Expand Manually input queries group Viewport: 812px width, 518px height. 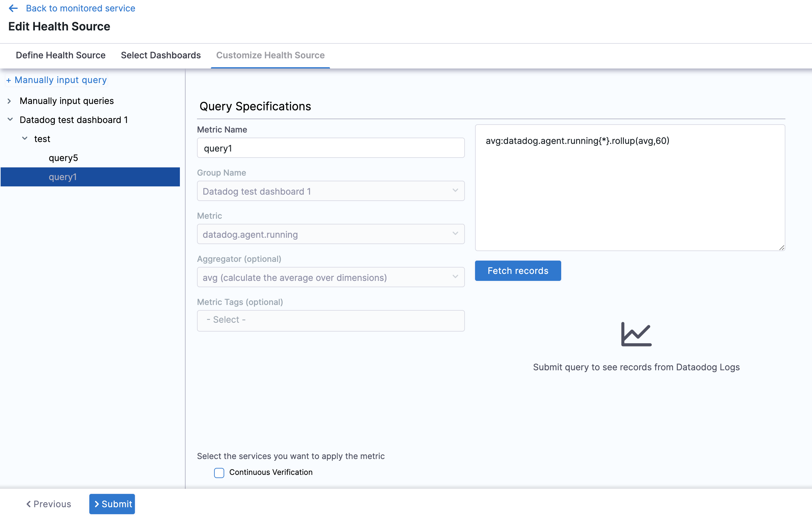coord(10,101)
